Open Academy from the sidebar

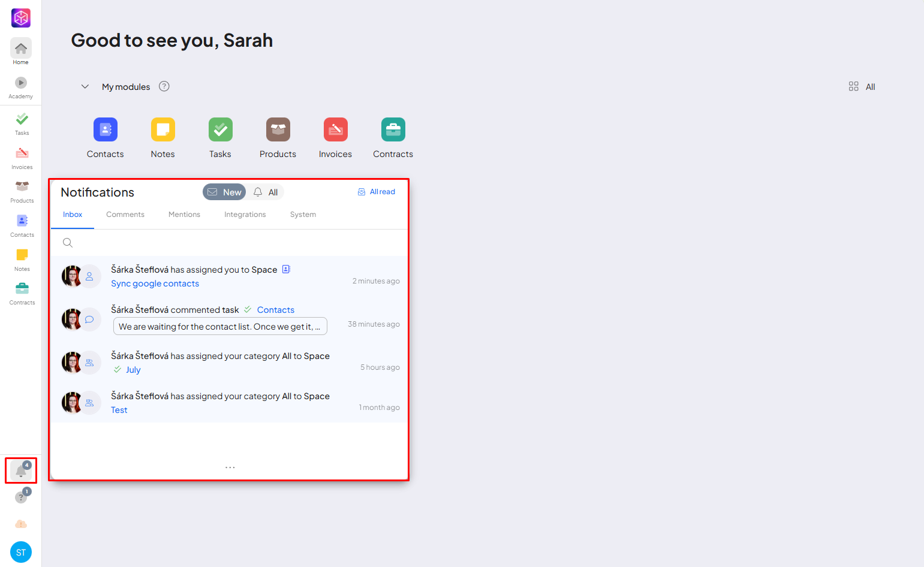click(x=21, y=87)
